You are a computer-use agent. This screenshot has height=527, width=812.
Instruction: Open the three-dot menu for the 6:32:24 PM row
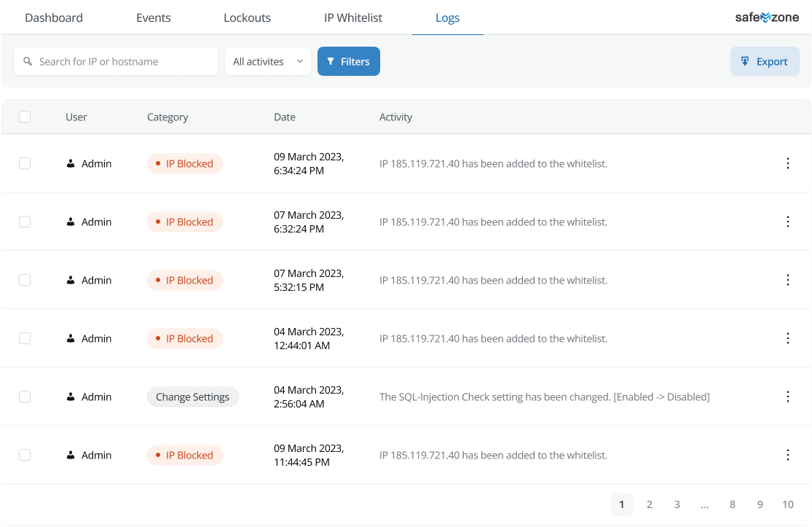[788, 222]
